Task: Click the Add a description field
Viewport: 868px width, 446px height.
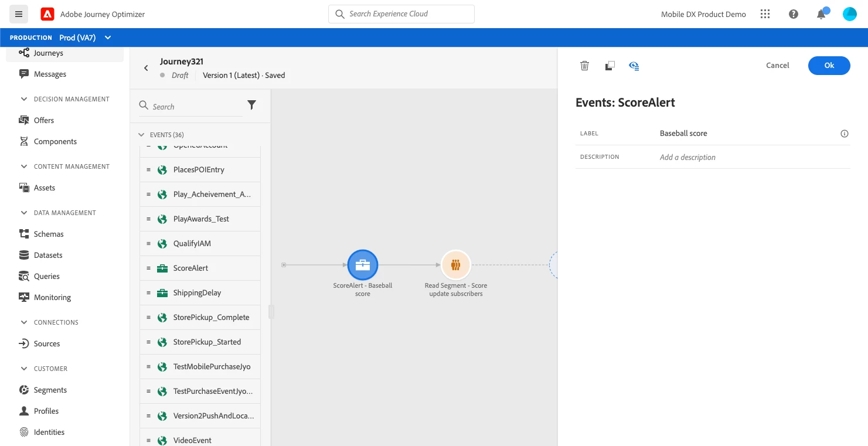Action: [754, 157]
